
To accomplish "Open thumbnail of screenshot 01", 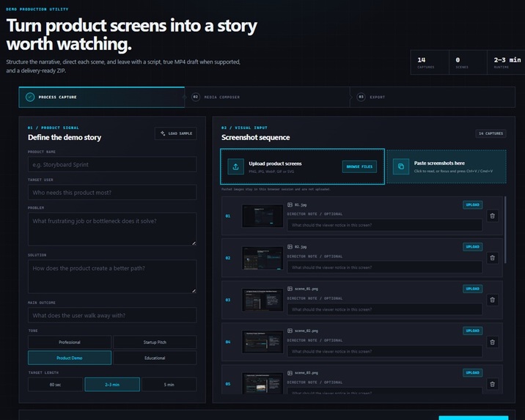I will click(x=262, y=215).
